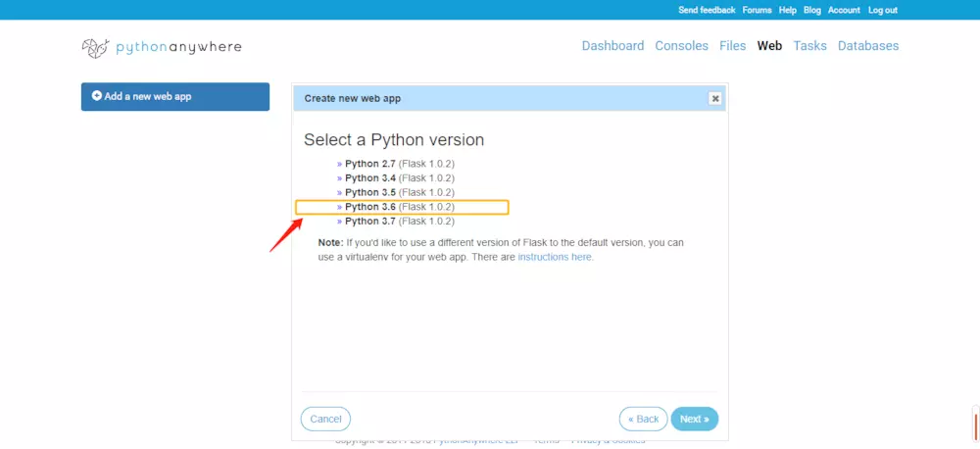980x449 pixels.
Task: Open the Files tab
Action: [x=732, y=46]
